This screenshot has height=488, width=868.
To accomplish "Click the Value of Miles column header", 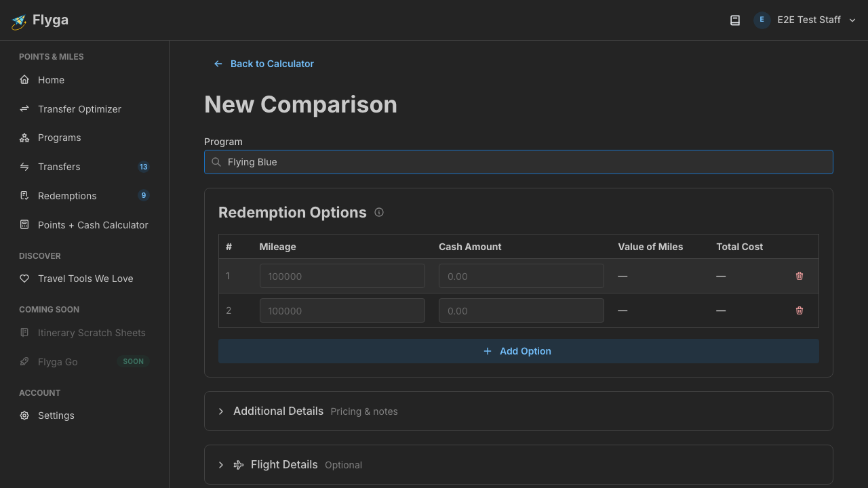I will [651, 247].
